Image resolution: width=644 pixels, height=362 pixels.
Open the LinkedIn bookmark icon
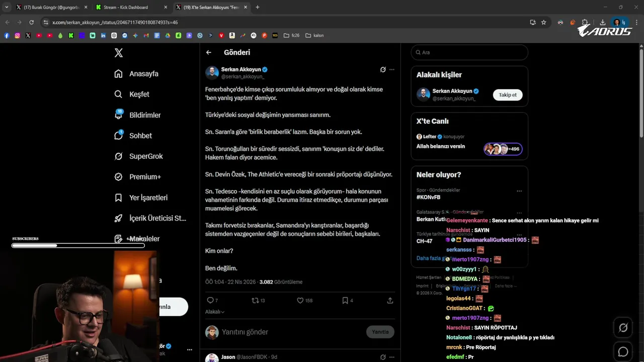coord(103,36)
